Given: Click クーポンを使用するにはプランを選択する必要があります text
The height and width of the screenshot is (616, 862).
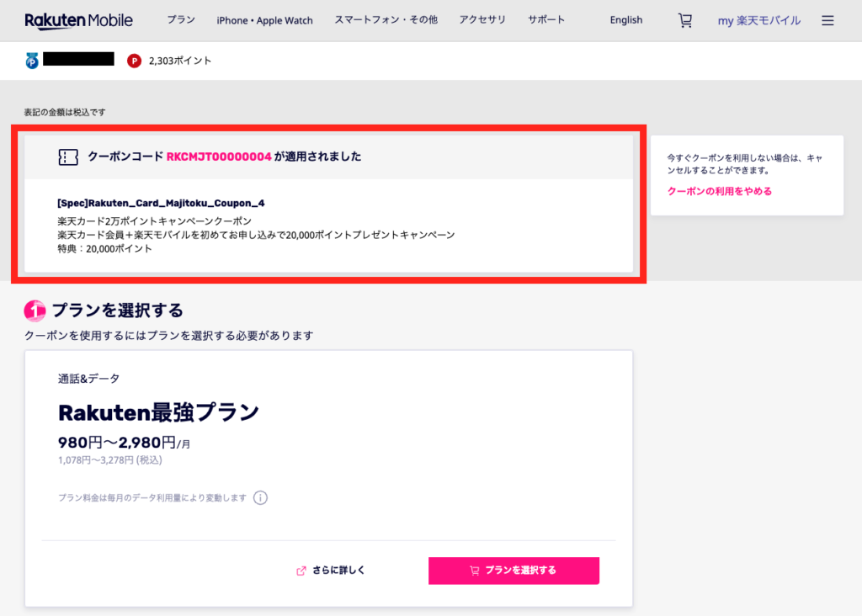Looking at the screenshot, I should click(x=168, y=335).
